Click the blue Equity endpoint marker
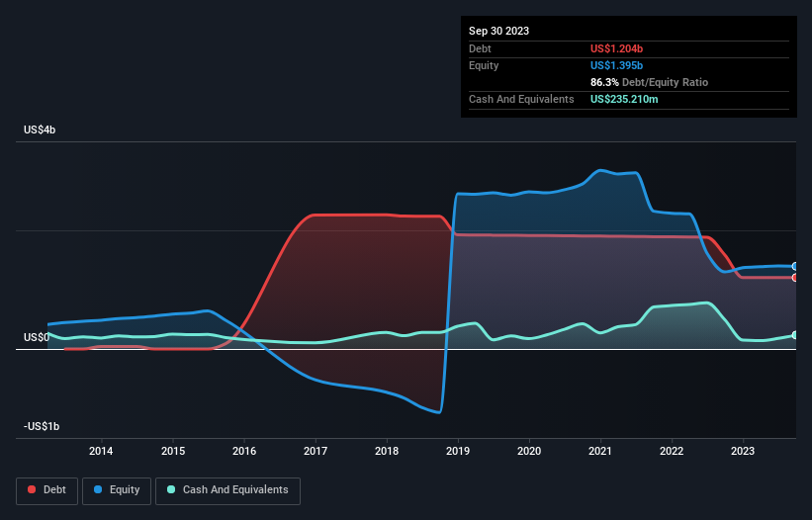Image resolution: width=812 pixels, height=520 pixels. click(x=795, y=267)
